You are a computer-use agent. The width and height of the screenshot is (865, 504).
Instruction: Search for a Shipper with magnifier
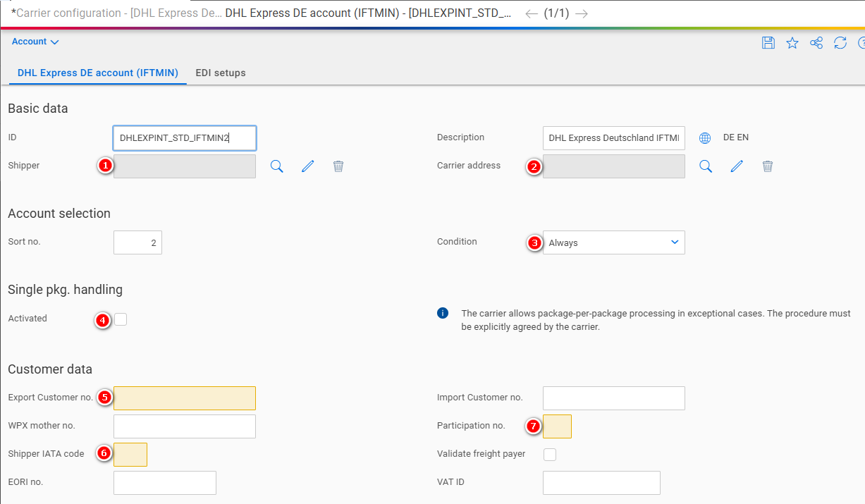click(277, 166)
